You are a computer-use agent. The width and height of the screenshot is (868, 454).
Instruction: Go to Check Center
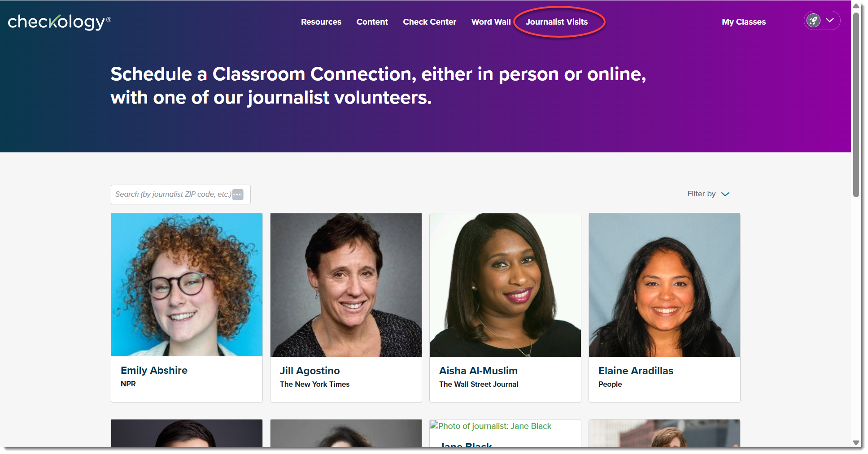(429, 22)
